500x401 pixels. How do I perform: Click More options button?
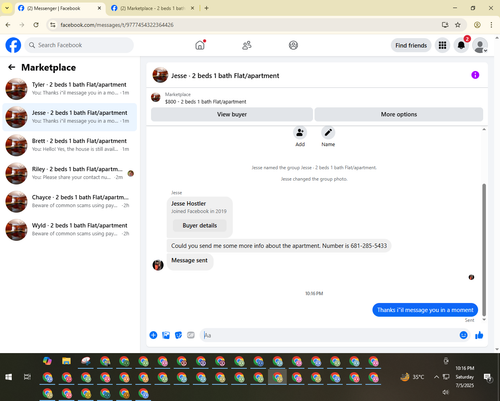(399, 114)
